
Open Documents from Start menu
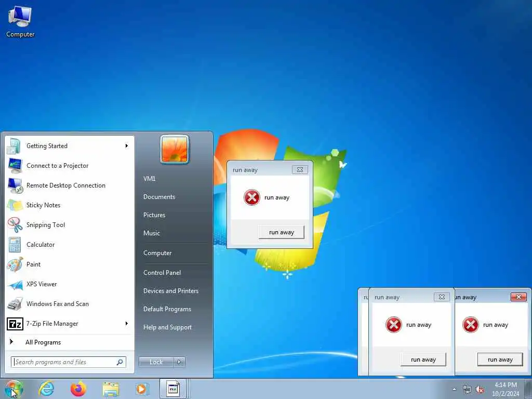point(159,197)
